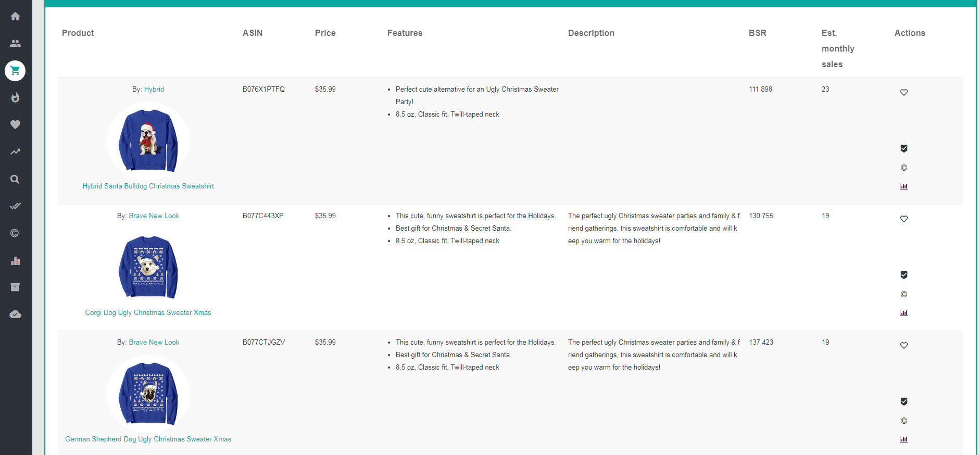980x455 pixels.
Task: Click copyright icon for Corgi Dog row
Action: pyautogui.click(x=904, y=294)
